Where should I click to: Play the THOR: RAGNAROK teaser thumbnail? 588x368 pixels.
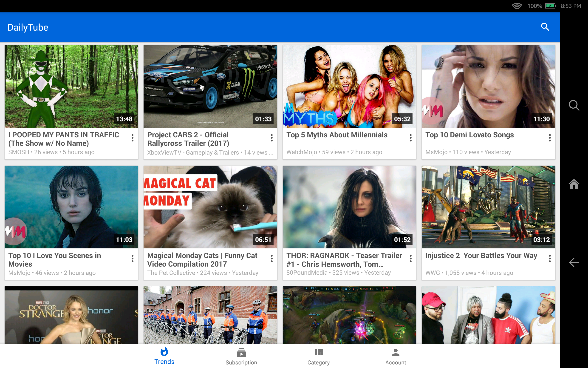click(349, 207)
